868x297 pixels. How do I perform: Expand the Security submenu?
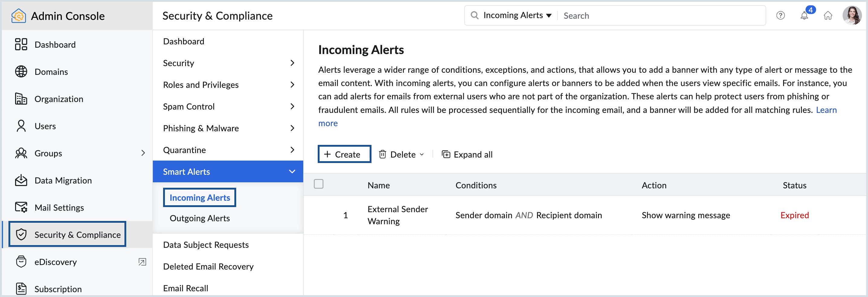point(292,63)
